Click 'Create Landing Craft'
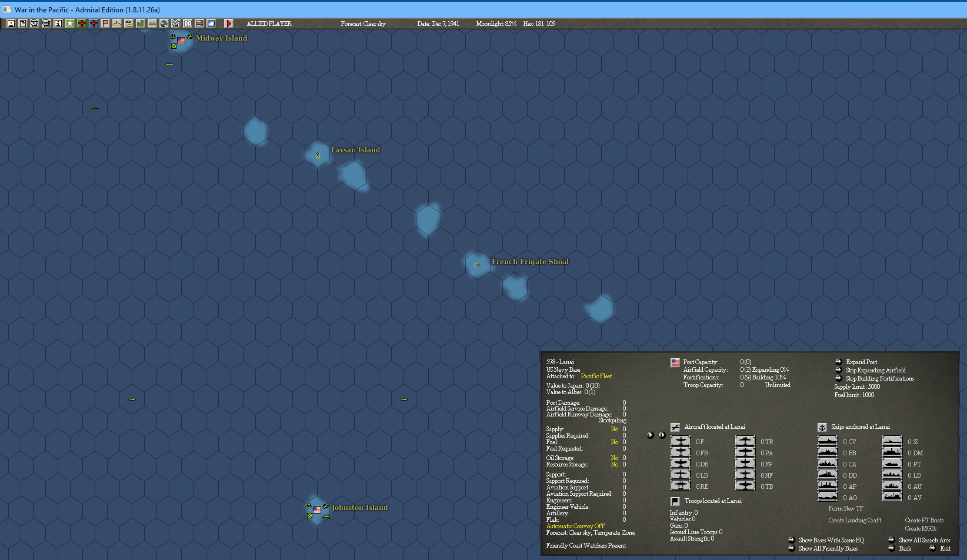Viewport: 967px width, 560px height. [x=855, y=520]
